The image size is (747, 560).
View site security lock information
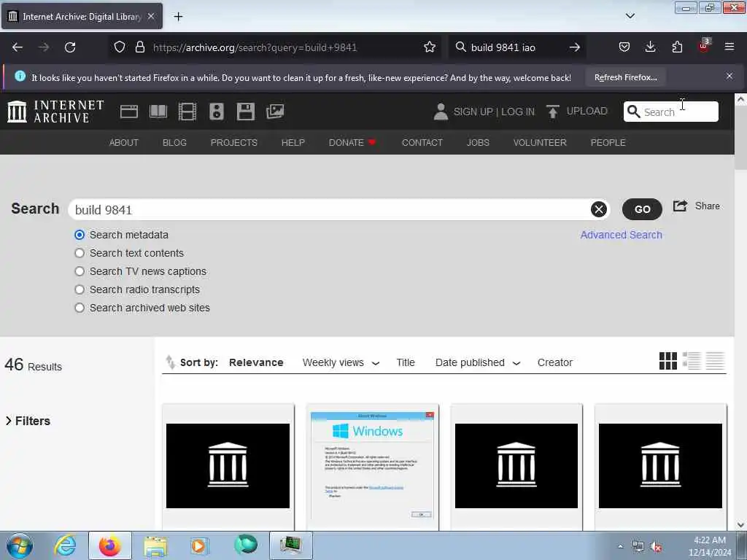pyautogui.click(x=139, y=47)
